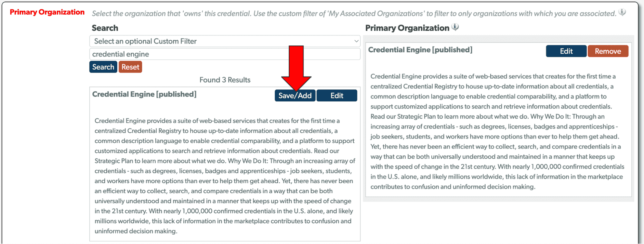Save/Add the Credential Engine search result

(295, 95)
